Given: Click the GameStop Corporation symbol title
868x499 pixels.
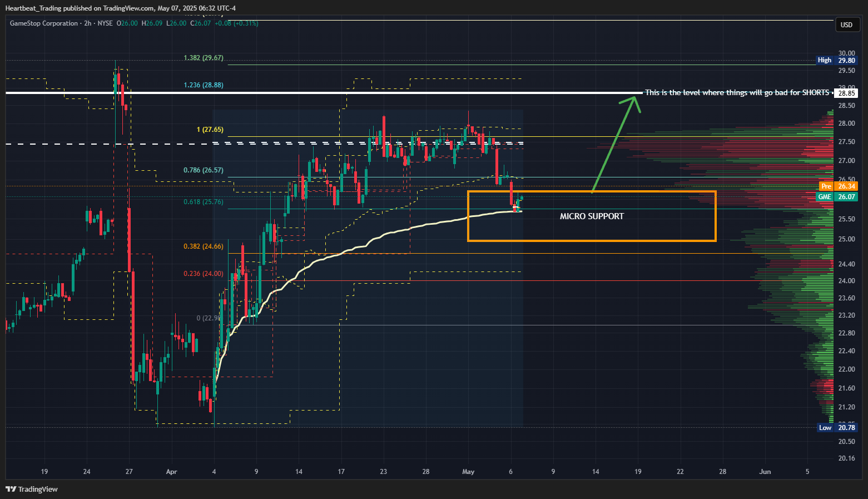Looking at the screenshot, I should pos(44,23).
